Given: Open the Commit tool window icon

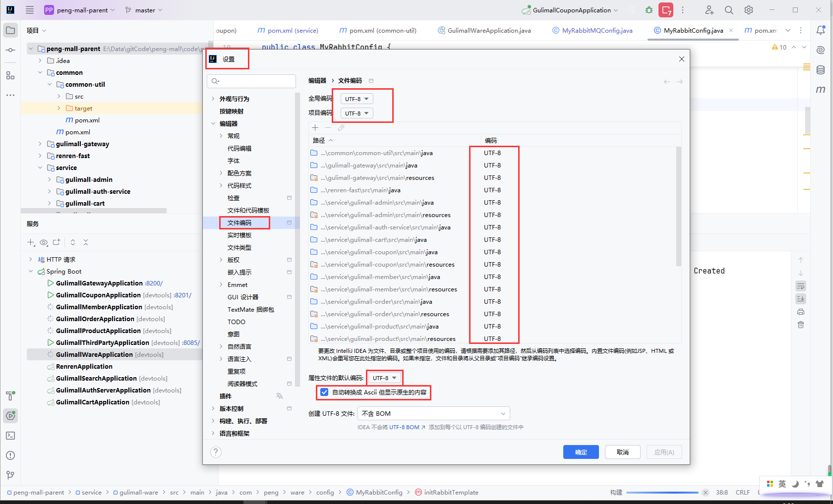Looking at the screenshot, I should [x=10, y=51].
